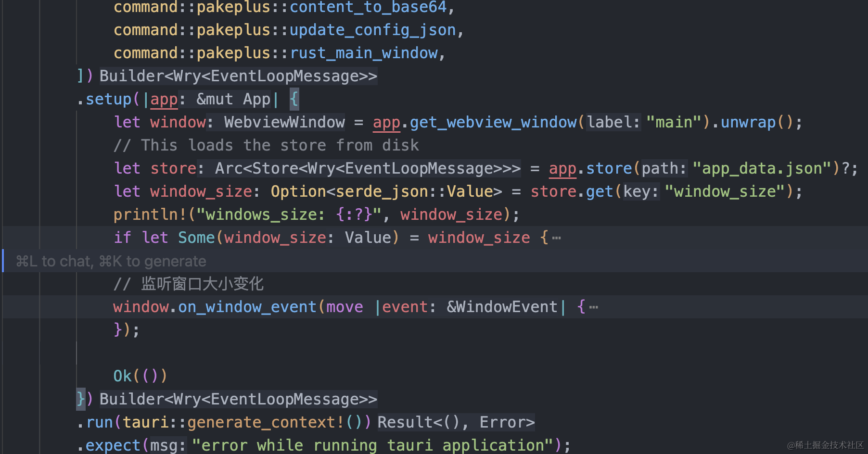Screen dimensions: 868x454
Task: Expand the folded on_window_event closure ellipsis
Action: [x=594, y=307]
